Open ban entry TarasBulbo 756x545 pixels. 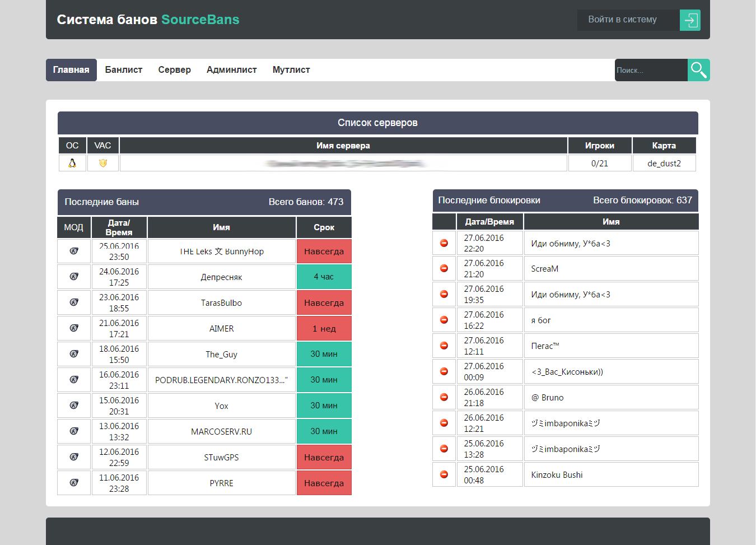[x=222, y=303]
